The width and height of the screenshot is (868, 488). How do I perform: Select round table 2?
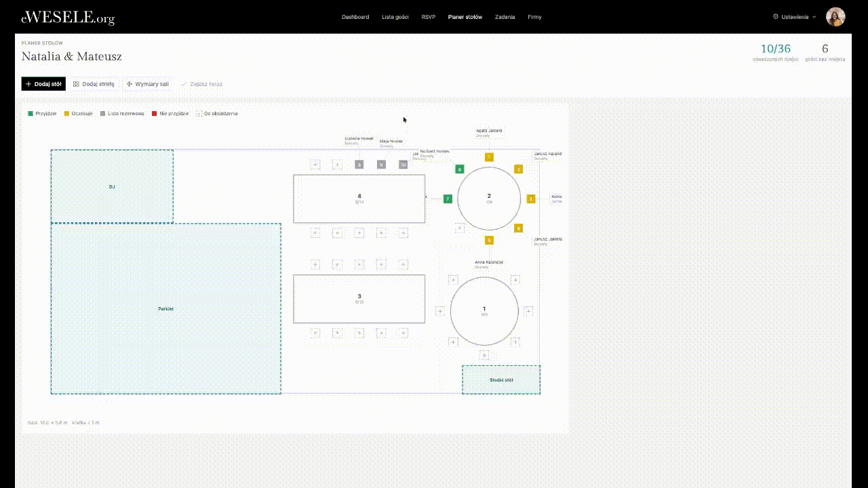click(489, 198)
